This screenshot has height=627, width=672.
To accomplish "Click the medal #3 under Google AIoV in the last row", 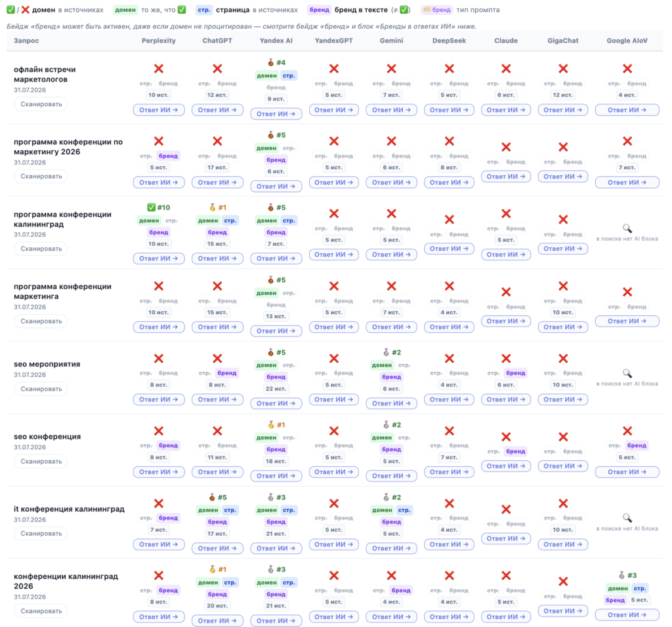I will pyautogui.click(x=627, y=575).
